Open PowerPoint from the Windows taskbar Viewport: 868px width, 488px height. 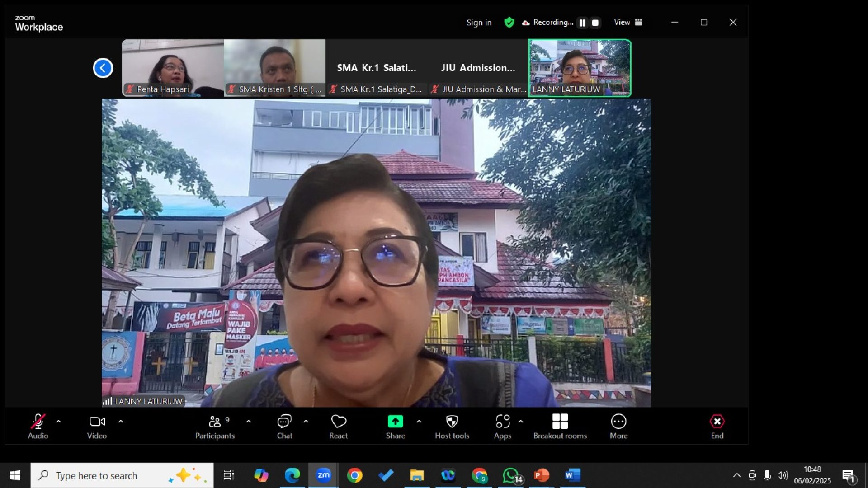pos(541,475)
